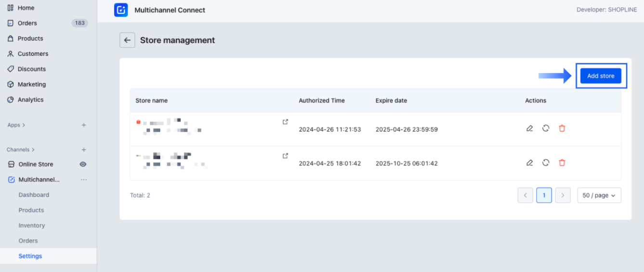The height and width of the screenshot is (272, 644).
Task: Select page 1 in pagination
Action: [544, 196]
